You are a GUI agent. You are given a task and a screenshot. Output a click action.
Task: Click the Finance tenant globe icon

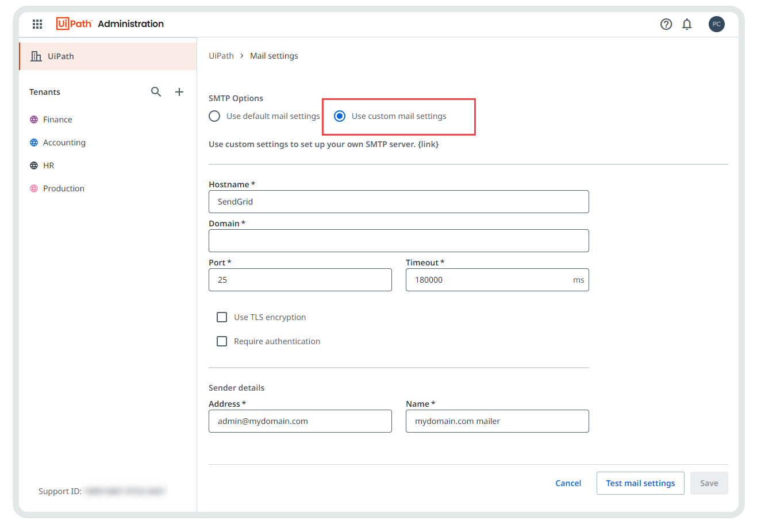(x=33, y=119)
